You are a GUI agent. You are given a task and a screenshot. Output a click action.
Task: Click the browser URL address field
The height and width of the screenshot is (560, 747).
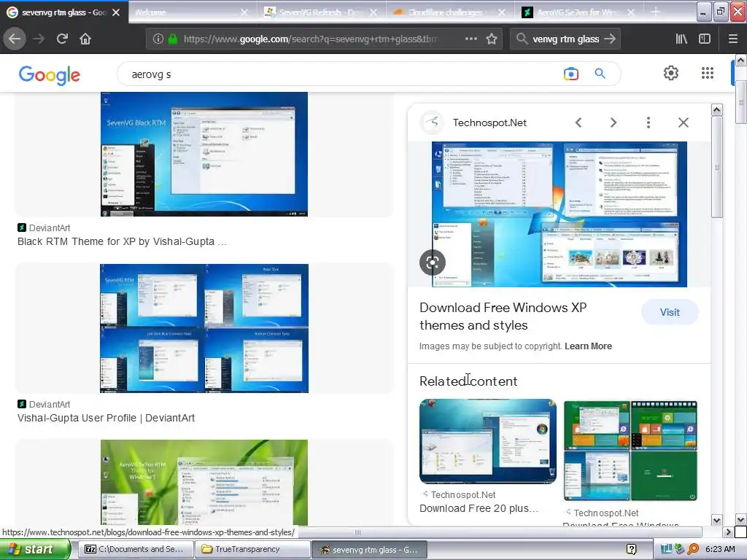pyautogui.click(x=309, y=39)
